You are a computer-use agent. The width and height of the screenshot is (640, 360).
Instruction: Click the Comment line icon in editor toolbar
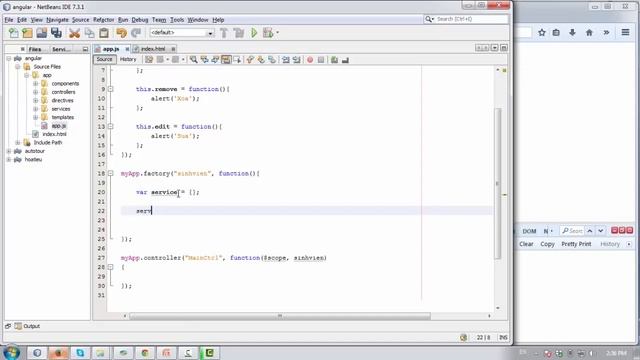point(334,60)
